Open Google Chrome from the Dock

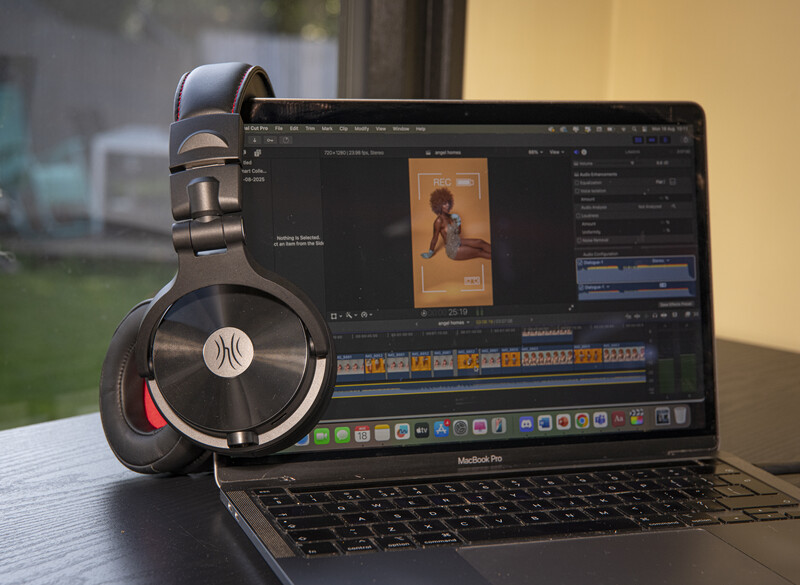(581, 420)
